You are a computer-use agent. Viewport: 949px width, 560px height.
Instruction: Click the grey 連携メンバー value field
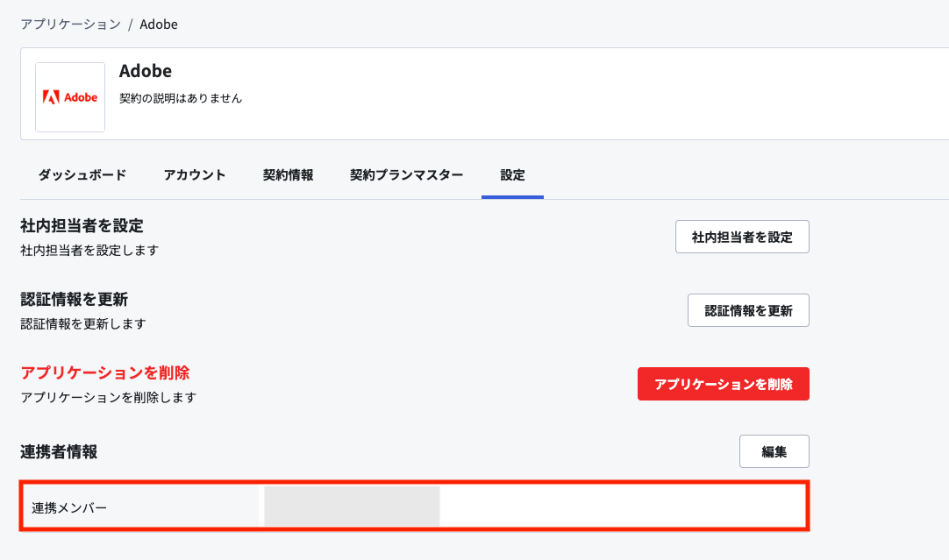[x=353, y=507]
